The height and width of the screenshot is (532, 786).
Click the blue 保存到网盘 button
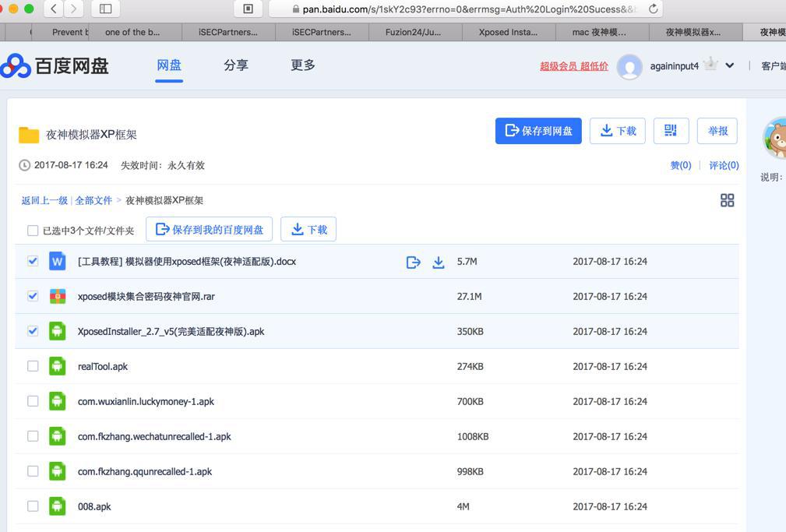click(x=538, y=131)
